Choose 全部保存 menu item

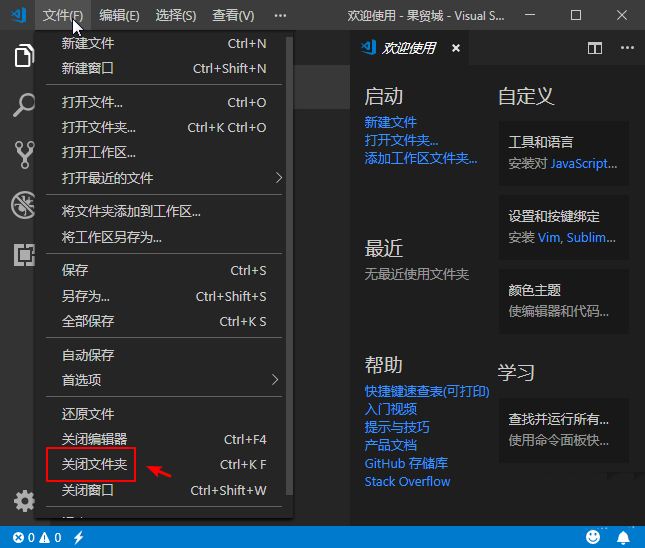pos(164,321)
